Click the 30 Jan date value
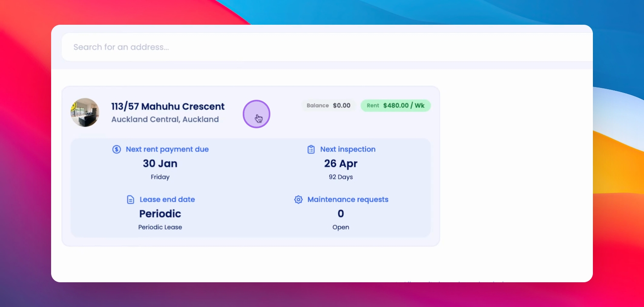644x307 pixels. [x=160, y=164]
